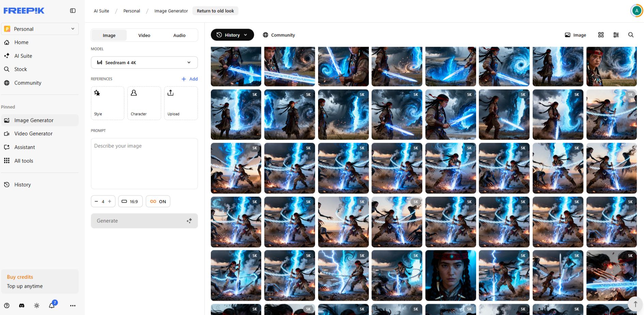
Task: Select pinned Image Generator tool
Action: coord(40,120)
